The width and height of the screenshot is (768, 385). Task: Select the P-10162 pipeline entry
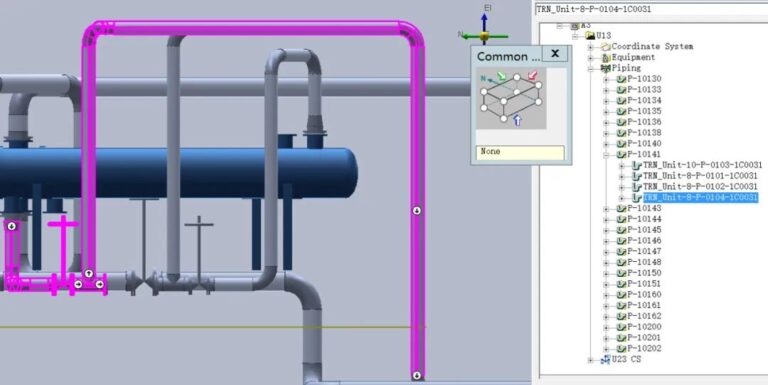pos(644,316)
